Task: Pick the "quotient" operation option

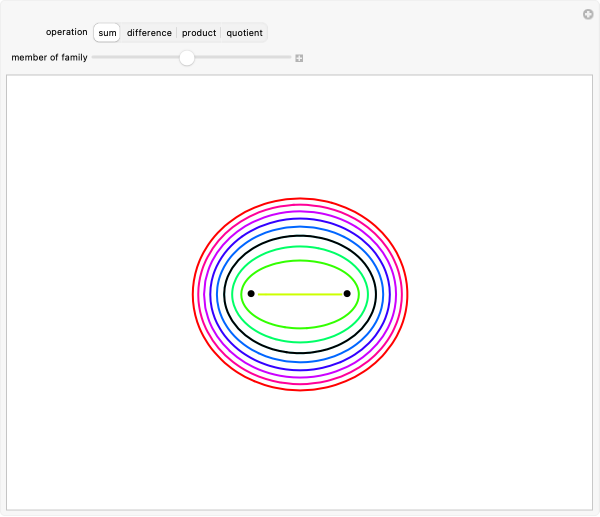Action: 244,33
